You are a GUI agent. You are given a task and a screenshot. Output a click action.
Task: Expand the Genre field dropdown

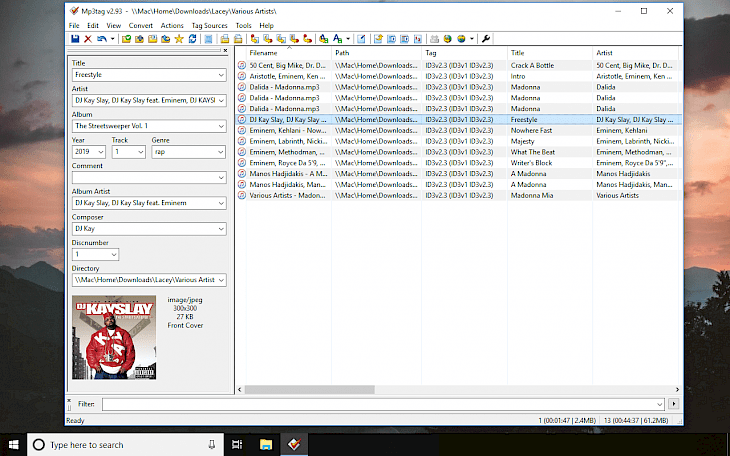tap(221, 152)
